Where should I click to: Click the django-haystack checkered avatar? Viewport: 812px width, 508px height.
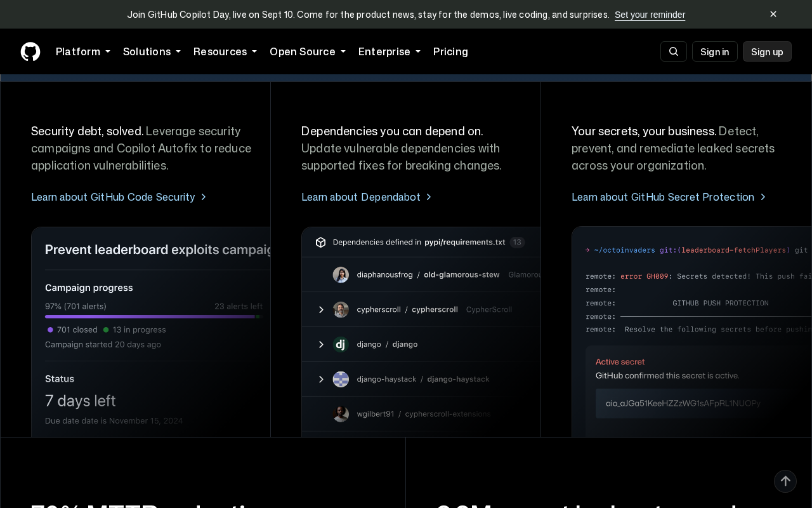tap(341, 379)
